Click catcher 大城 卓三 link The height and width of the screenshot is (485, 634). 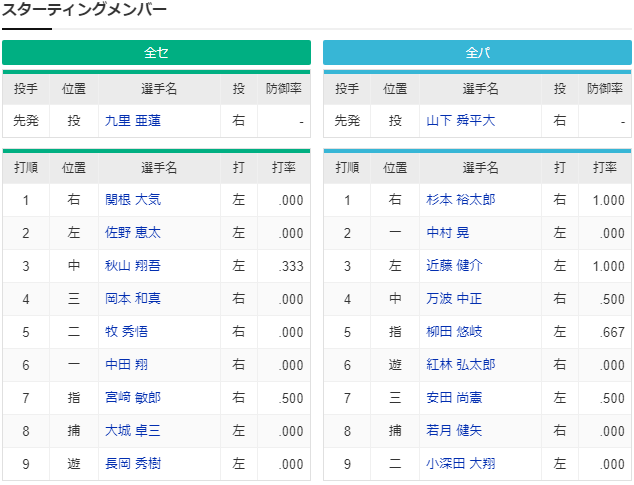click(x=133, y=430)
